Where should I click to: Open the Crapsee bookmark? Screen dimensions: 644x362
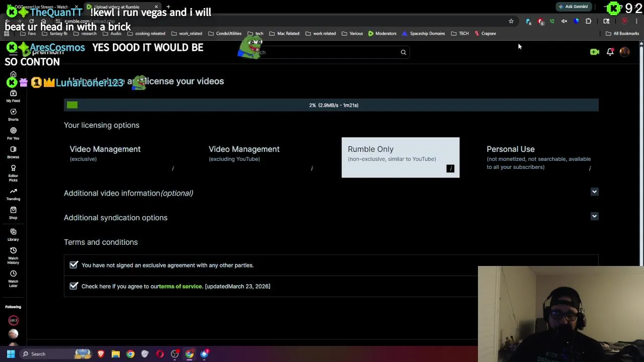[x=485, y=34]
